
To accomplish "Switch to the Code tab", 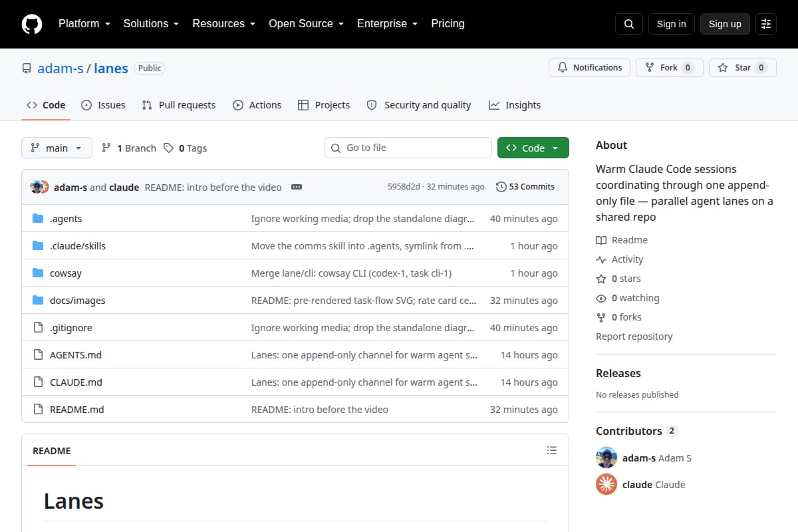I will [46, 105].
